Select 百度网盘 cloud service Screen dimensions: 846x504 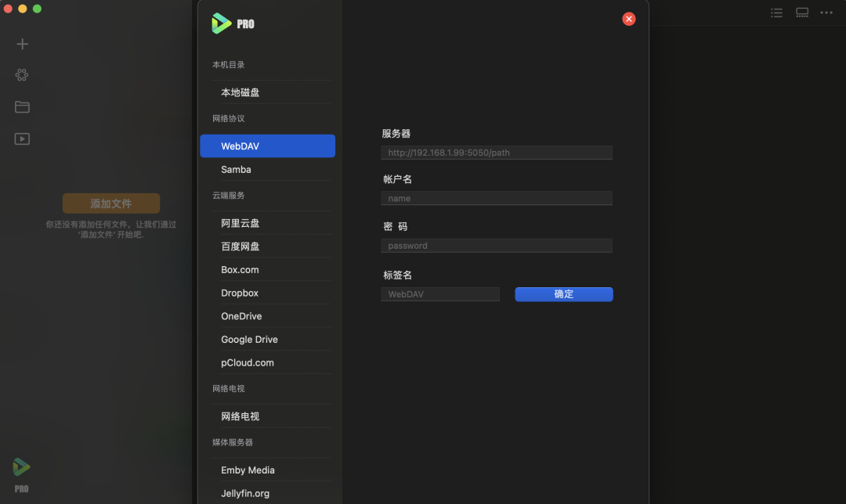[x=268, y=247]
